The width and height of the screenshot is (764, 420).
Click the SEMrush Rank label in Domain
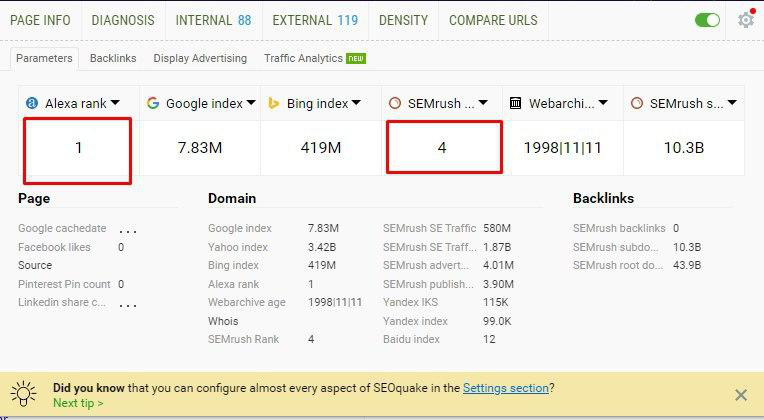[x=243, y=339]
